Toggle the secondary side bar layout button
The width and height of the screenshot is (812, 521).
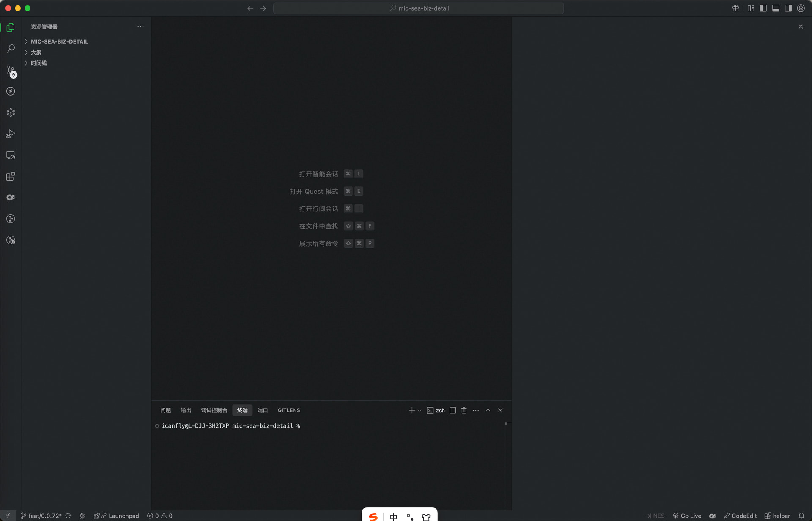788,8
